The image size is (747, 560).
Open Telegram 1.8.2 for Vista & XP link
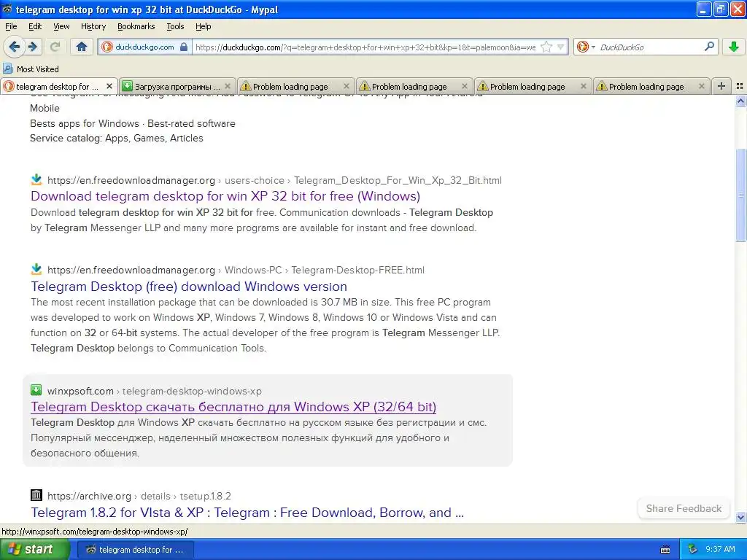point(247,513)
